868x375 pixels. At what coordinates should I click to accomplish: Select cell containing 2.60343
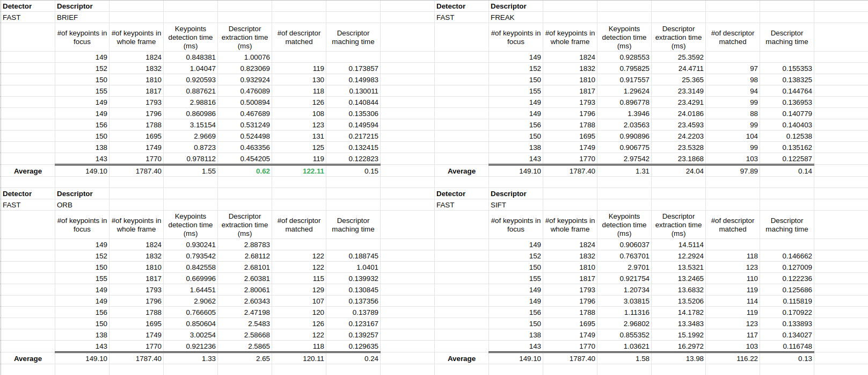point(245,301)
